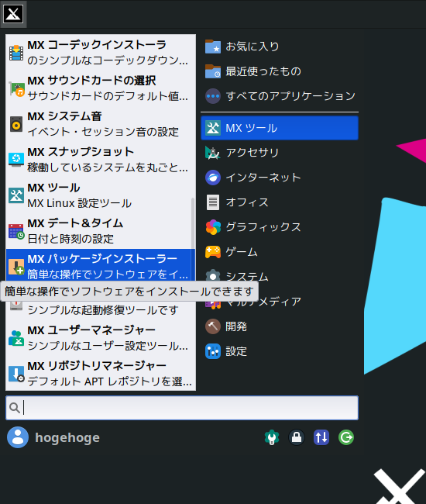426x504 pixels.
Task: Click text シンプルなユーザー設定ツール…
Action: point(108,346)
